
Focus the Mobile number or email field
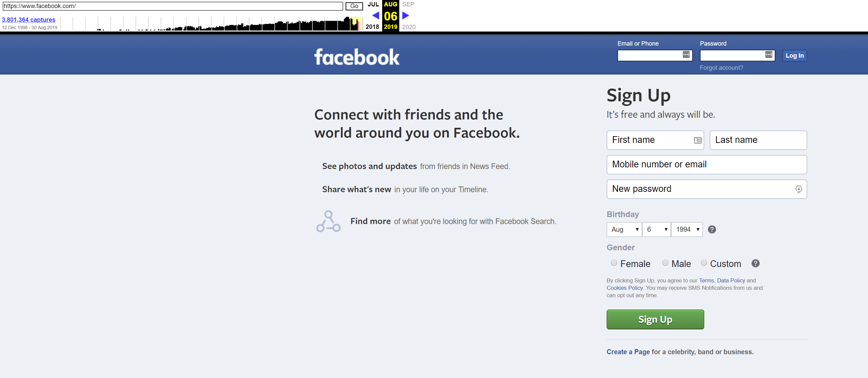pyautogui.click(x=707, y=165)
